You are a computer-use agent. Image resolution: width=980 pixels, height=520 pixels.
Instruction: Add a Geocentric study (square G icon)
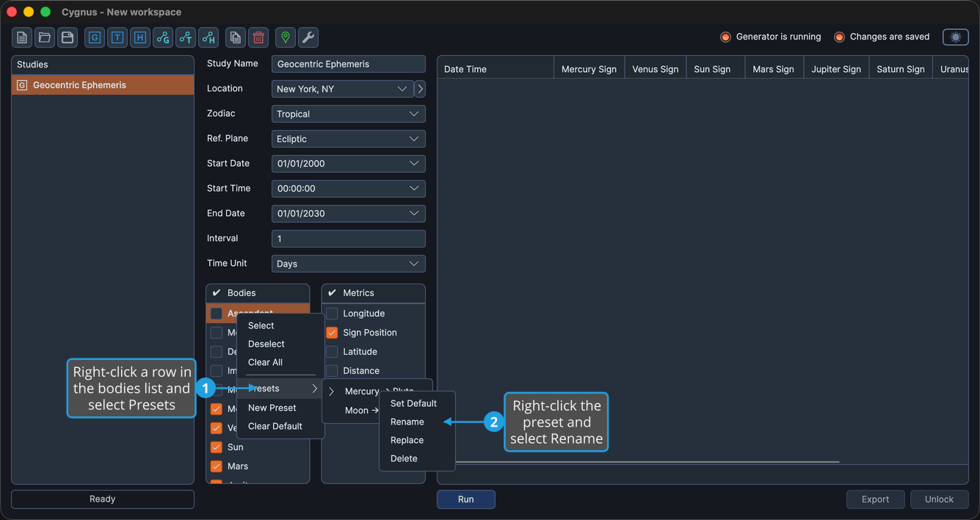95,37
